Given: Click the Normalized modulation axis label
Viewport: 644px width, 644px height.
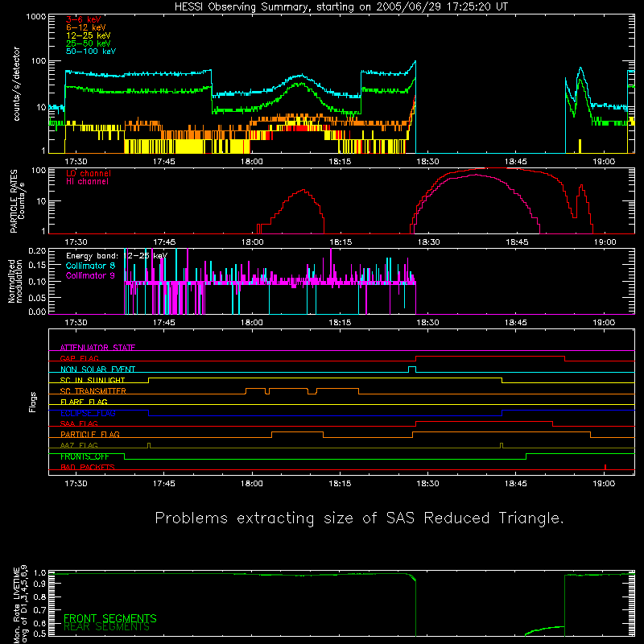Looking at the screenshot, I should point(15,281).
